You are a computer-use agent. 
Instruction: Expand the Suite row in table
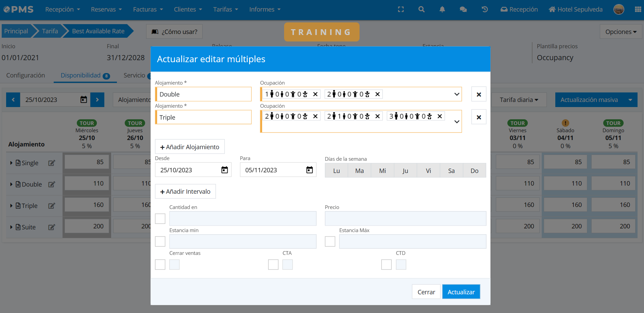pyautogui.click(x=11, y=227)
